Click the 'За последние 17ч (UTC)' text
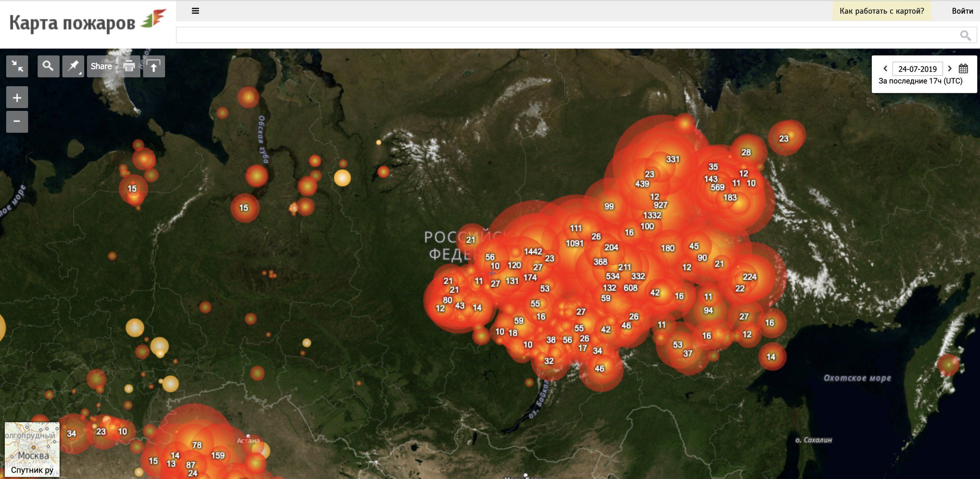This screenshot has width=980, height=479. point(920,81)
